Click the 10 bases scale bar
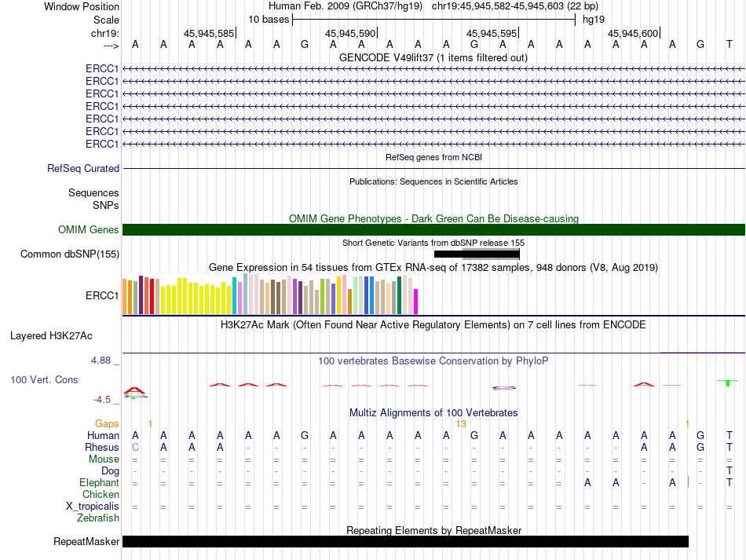Screen dimensions: 746x560 (x=434, y=20)
